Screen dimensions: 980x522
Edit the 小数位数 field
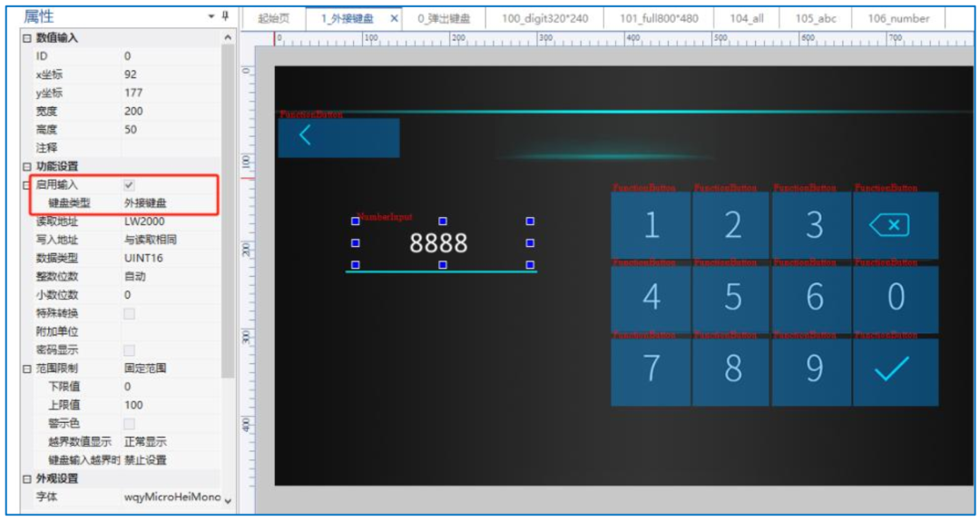pyautogui.click(x=170, y=295)
